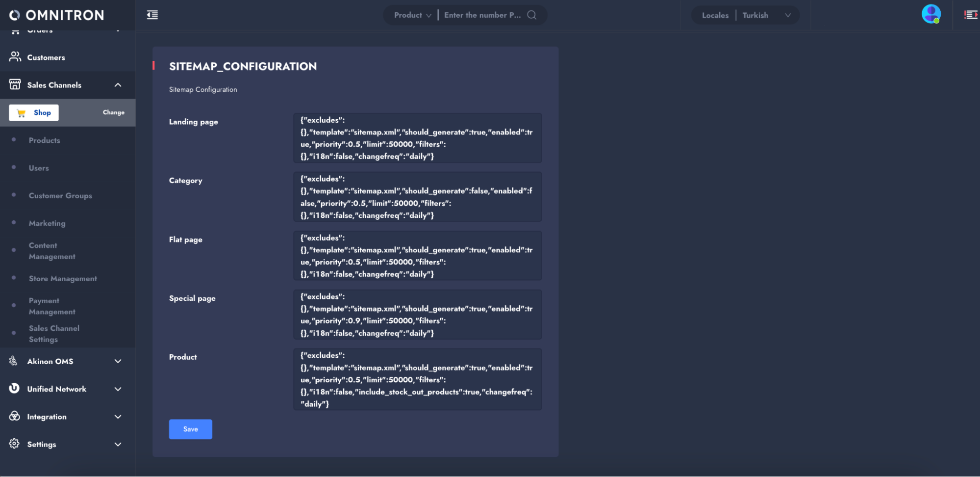Screen dimensions: 980x477
Task: Open Products in the Shop menu
Action: click(x=44, y=140)
